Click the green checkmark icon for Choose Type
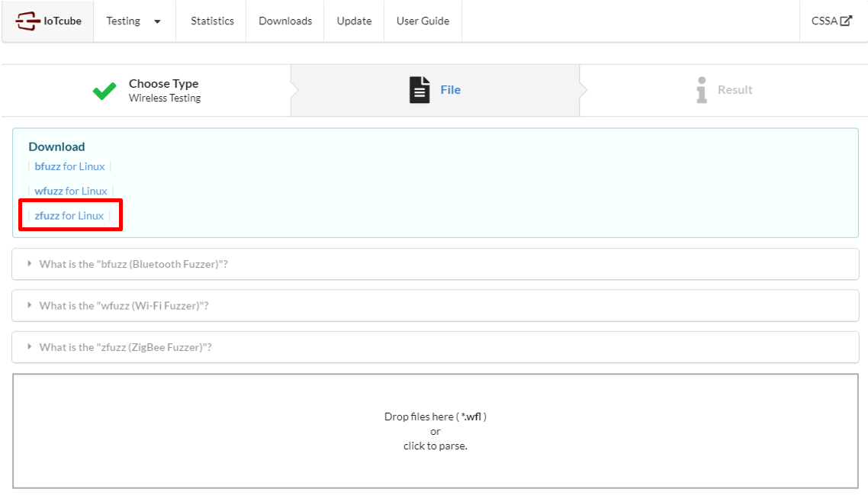Image resolution: width=868 pixels, height=502 pixels. (104, 91)
